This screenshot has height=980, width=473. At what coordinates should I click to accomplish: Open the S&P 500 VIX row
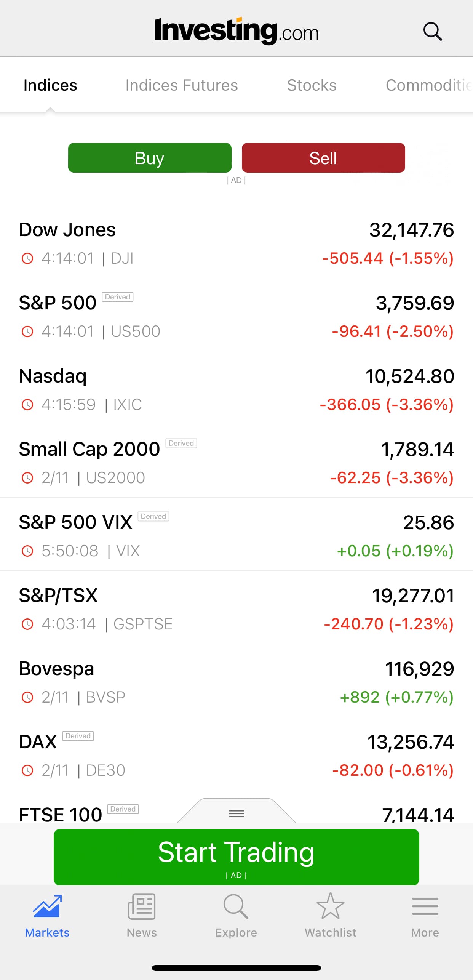pyautogui.click(x=236, y=534)
